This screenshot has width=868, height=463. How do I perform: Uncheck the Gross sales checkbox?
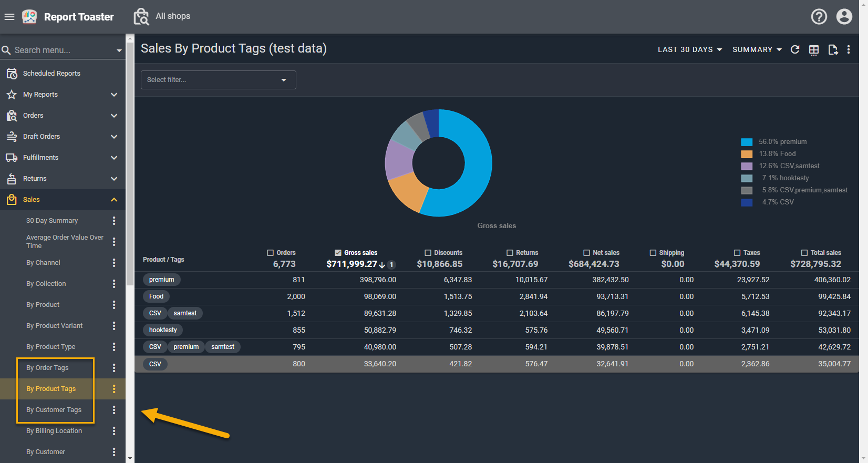(338, 253)
